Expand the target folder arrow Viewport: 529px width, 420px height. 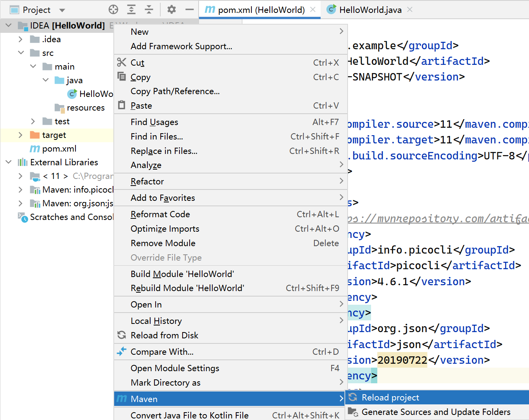pyautogui.click(x=21, y=135)
